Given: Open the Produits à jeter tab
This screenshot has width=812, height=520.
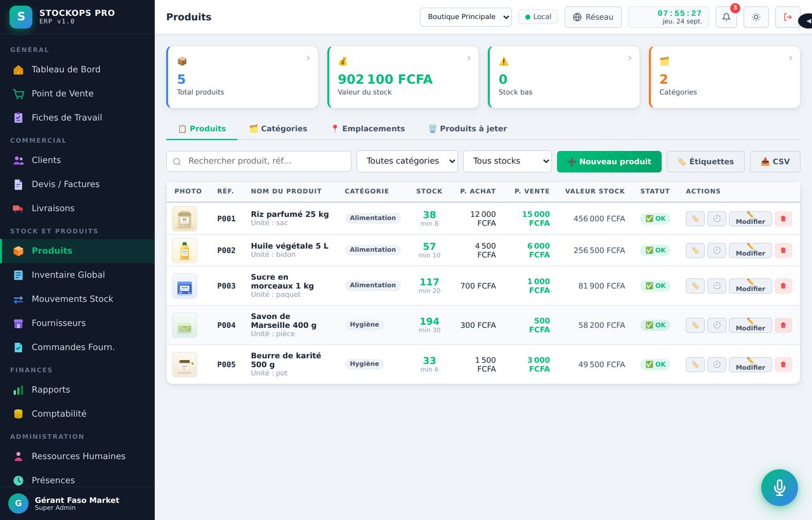Looking at the screenshot, I should click(468, 129).
